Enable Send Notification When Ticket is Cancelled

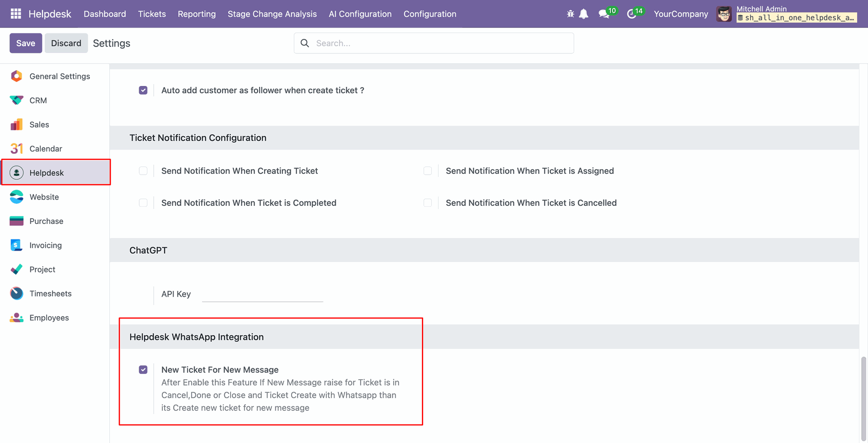(x=428, y=203)
